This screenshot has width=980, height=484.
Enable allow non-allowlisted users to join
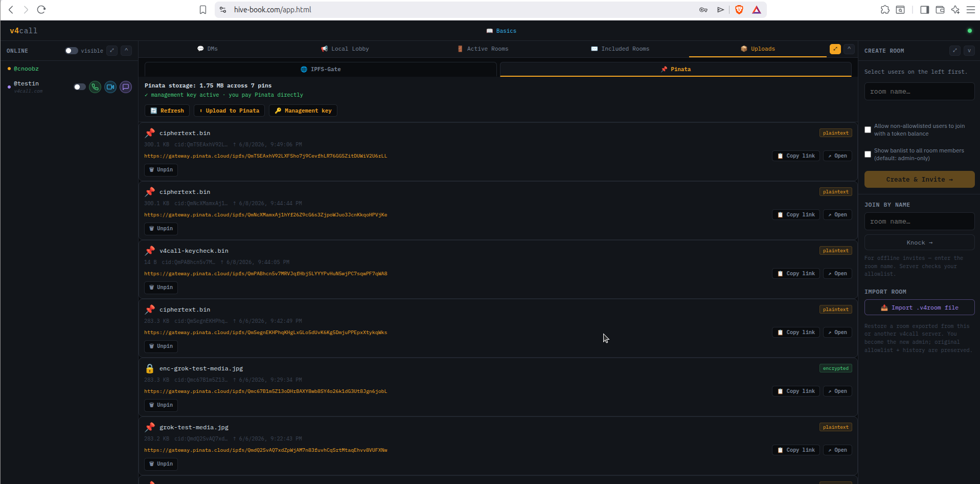pyautogui.click(x=868, y=130)
